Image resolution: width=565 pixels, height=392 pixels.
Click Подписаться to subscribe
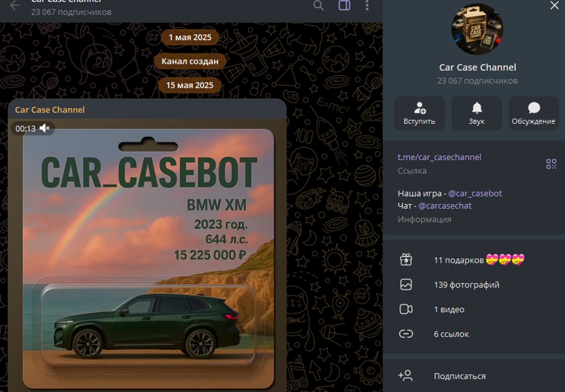click(474, 376)
